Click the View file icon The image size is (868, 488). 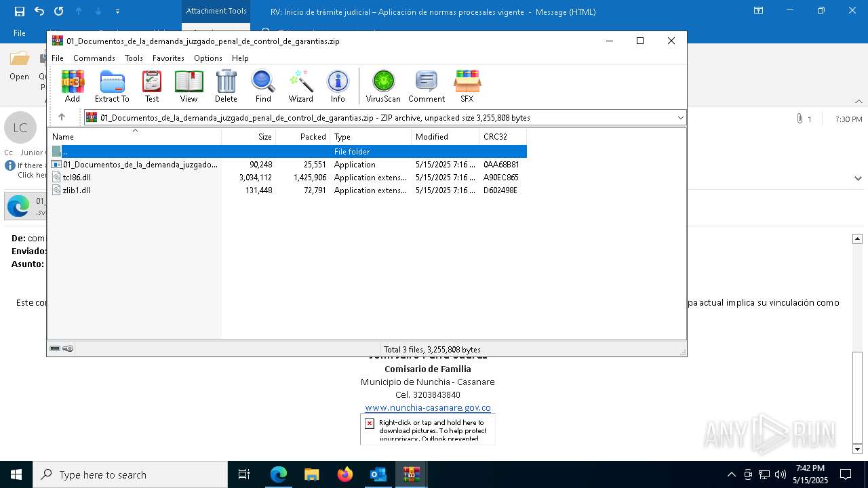pyautogui.click(x=189, y=86)
